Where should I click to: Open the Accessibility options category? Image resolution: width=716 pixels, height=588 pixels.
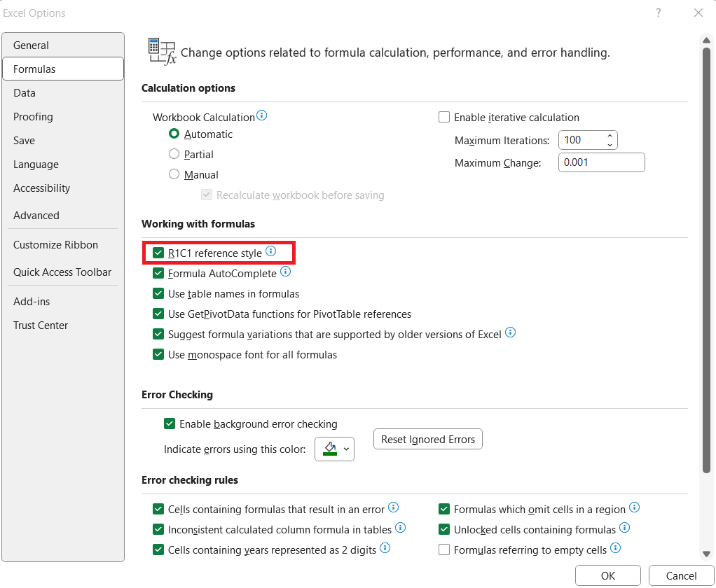coord(63,188)
